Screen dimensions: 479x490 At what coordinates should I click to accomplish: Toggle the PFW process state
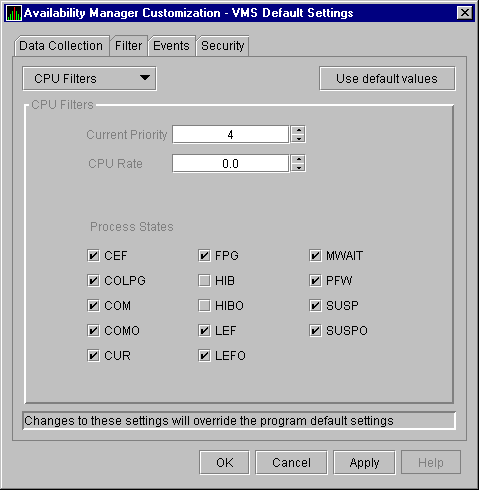pos(315,281)
